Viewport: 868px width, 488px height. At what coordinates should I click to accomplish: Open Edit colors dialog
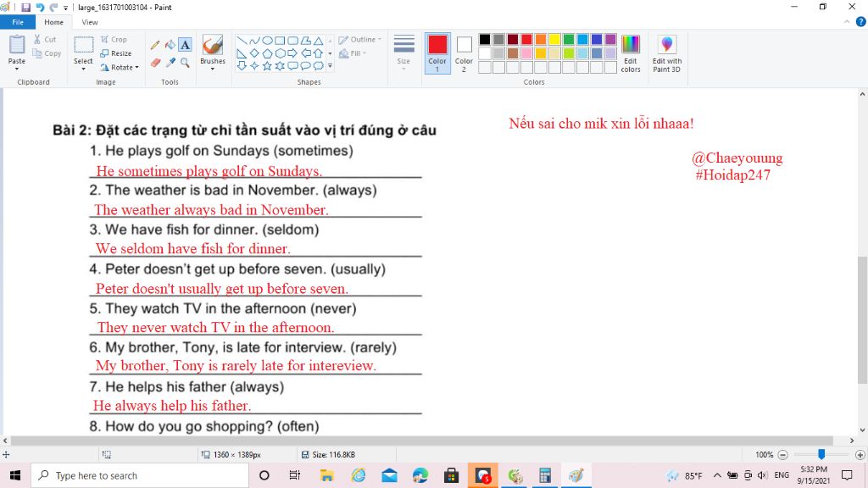tap(631, 53)
